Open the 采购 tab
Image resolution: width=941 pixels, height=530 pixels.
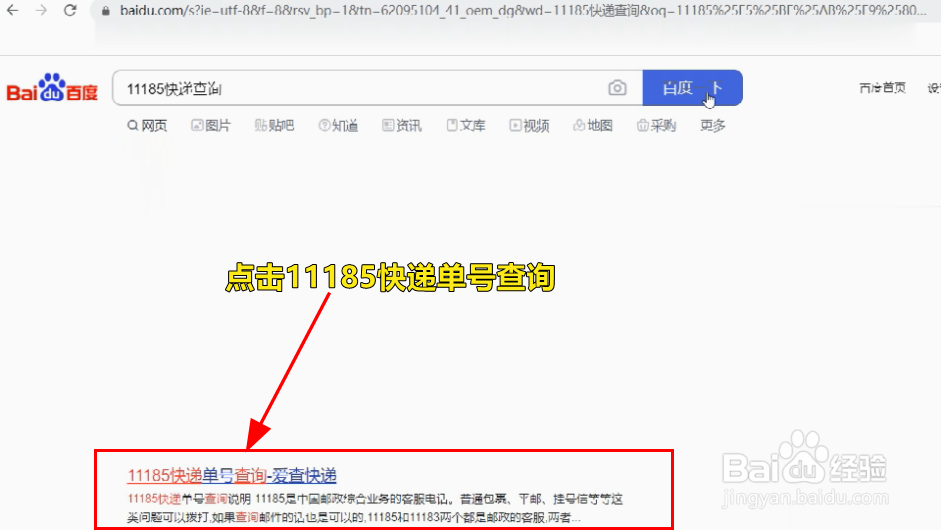(x=657, y=125)
